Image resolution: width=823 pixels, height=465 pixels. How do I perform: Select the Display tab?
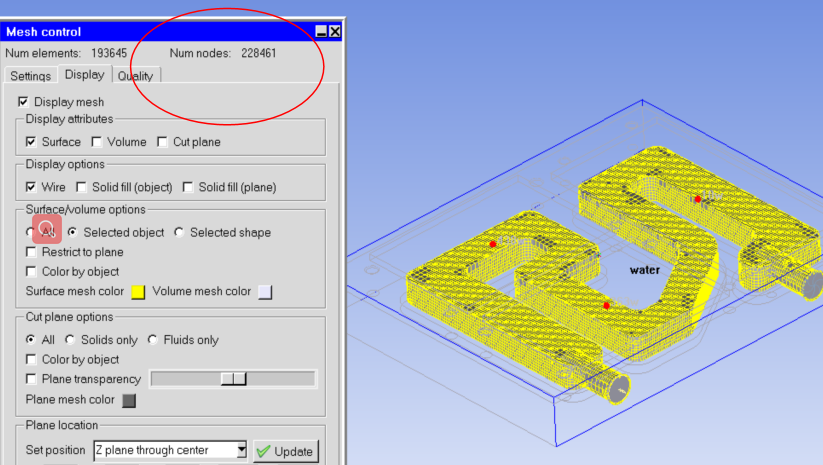coord(84,75)
